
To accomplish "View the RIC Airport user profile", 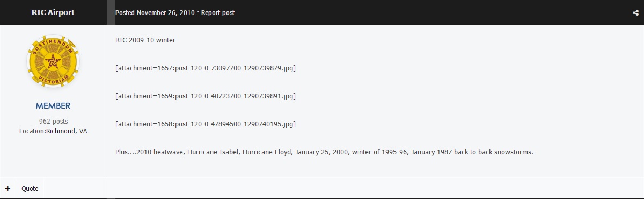I will pos(53,12).
